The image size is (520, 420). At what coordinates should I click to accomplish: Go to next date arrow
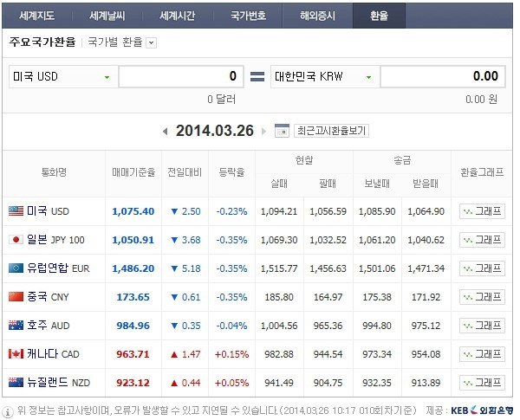pyautogui.click(x=264, y=132)
